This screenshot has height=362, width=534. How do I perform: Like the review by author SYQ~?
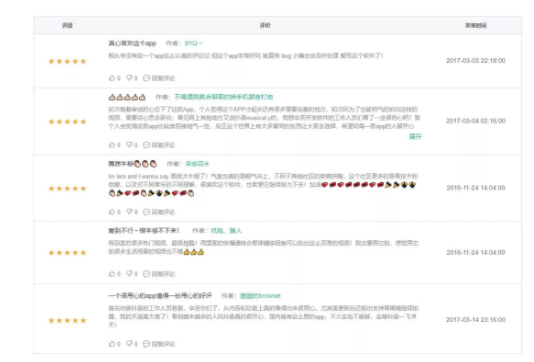[x=112, y=78]
